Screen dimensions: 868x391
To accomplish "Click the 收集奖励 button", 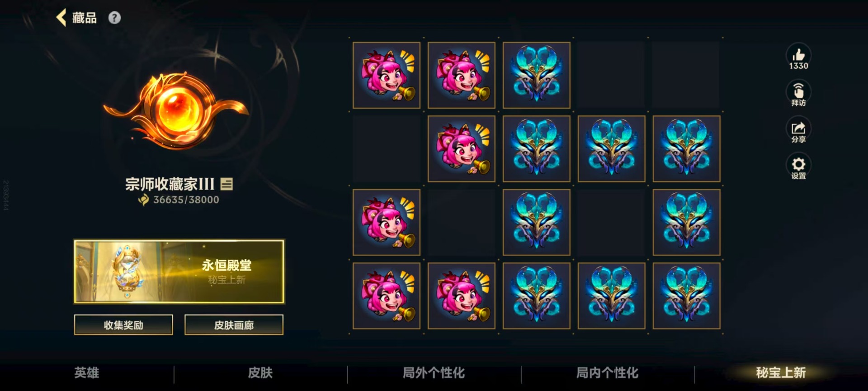I will click(123, 325).
